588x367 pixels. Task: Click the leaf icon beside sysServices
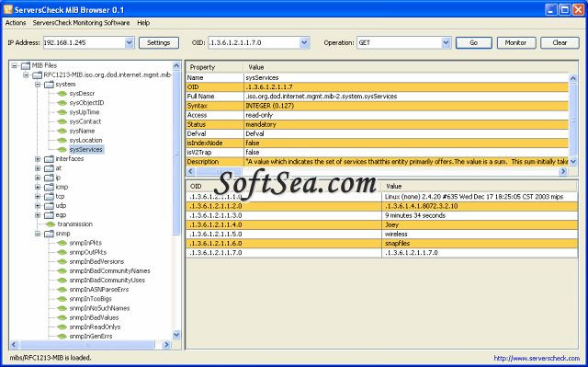coord(62,150)
